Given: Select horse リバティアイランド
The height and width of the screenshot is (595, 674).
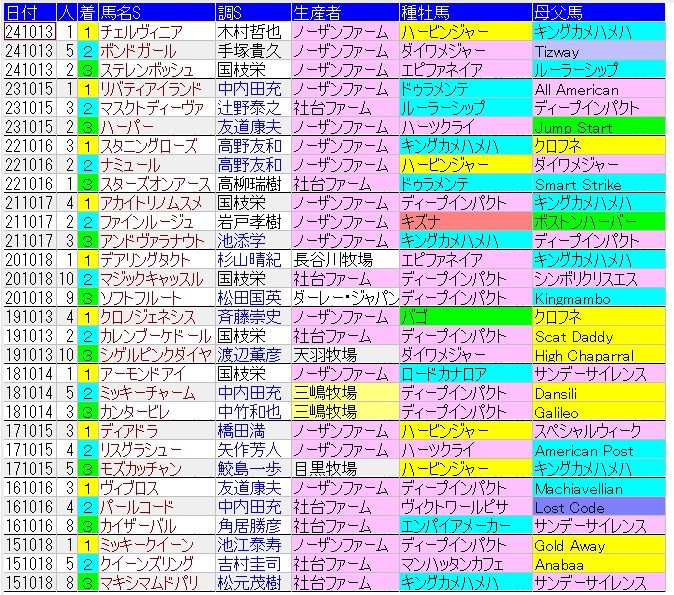Looking at the screenshot, I should pyautogui.click(x=150, y=89).
